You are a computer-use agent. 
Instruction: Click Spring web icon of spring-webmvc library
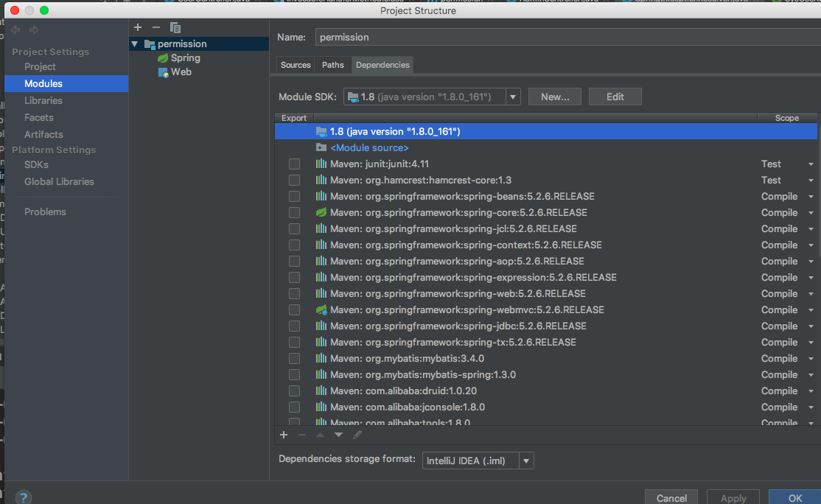pyautogui.click(x=321, y=309)
